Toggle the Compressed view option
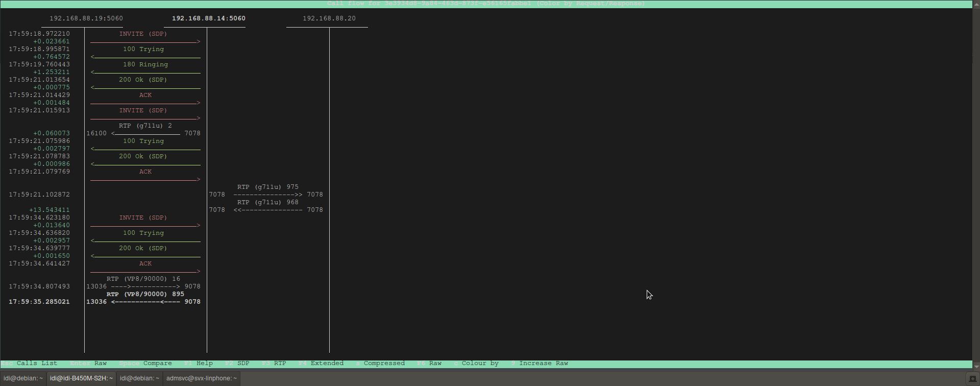980x386 pixels. click(x=380, y=364)
